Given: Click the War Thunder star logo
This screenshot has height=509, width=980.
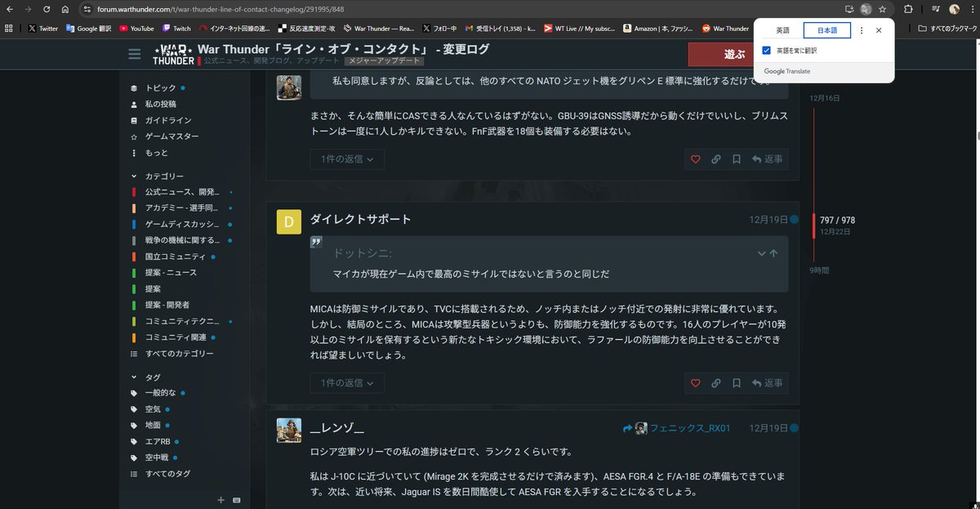Looking at the screenshot, I should (171, 53).
